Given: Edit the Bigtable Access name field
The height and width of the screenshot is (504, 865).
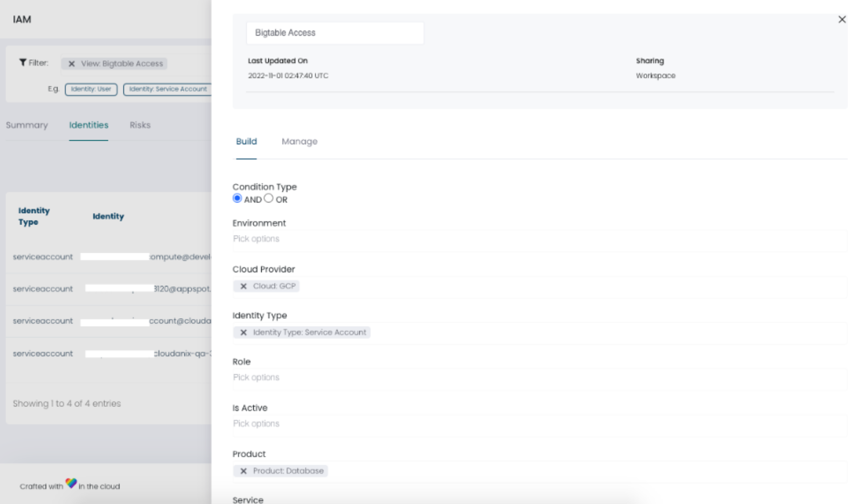Looking at the screenshot, I should pyautogui.click(x=335, y=33).
